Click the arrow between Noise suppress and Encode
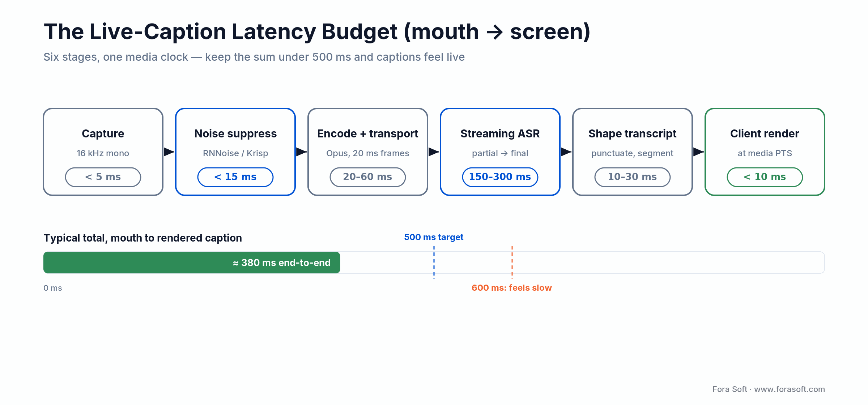Image resolution: width=868 pixels, height=405 pixels. click(x=301, y=152)
